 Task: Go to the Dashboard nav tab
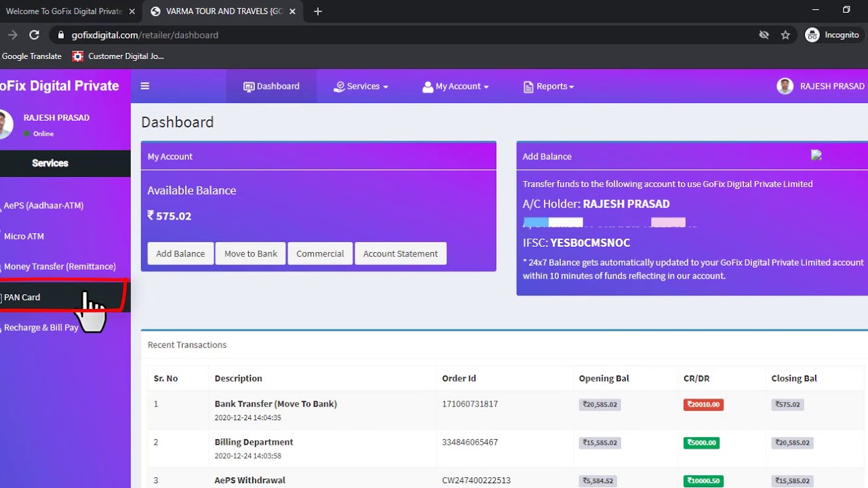[x=271, y=86]
